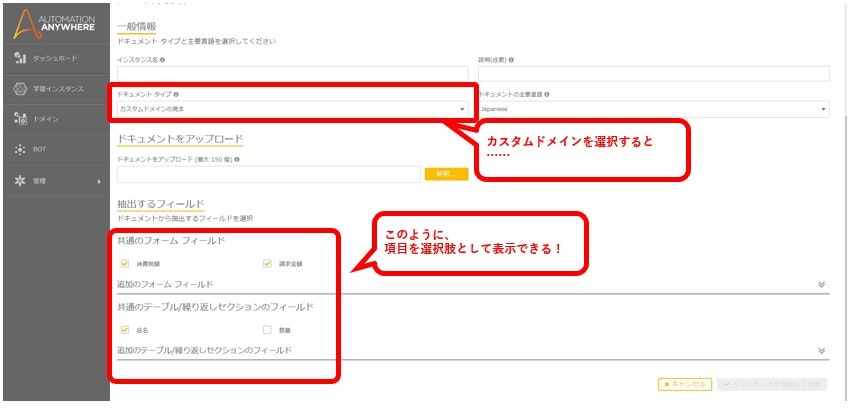Open the ドメイン sidebar icon
Image resolution: width=852 pixels, height=412 pixels.
[x=20, y=119]
